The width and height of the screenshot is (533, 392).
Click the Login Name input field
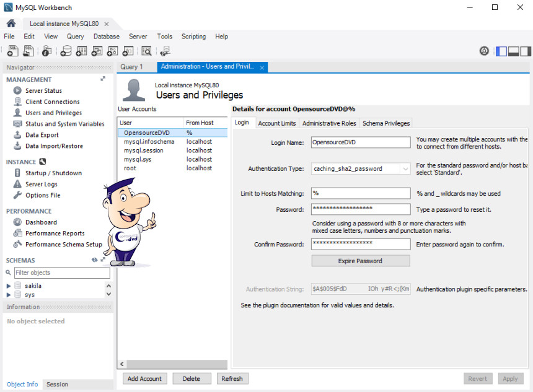coord(360,142)
